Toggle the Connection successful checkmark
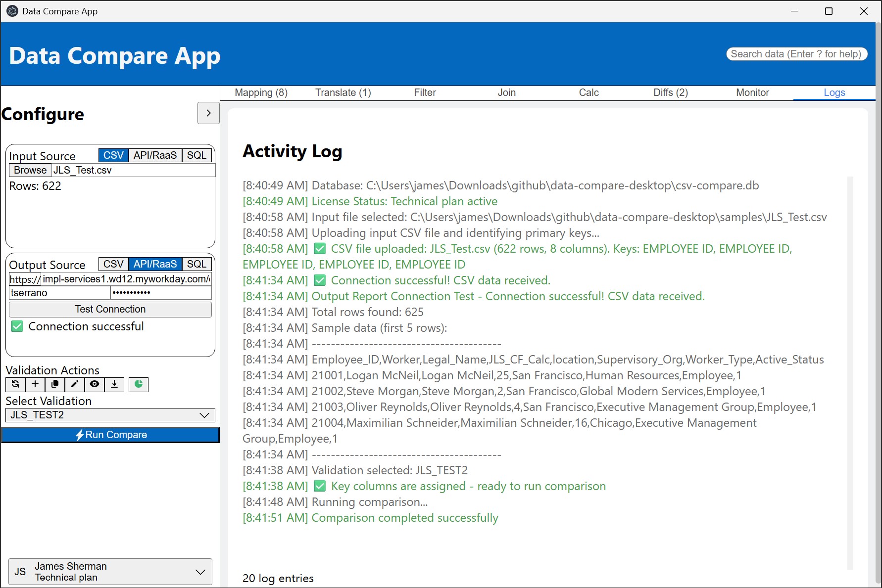The width and height of the screenshot is (882, 588). 17,326
